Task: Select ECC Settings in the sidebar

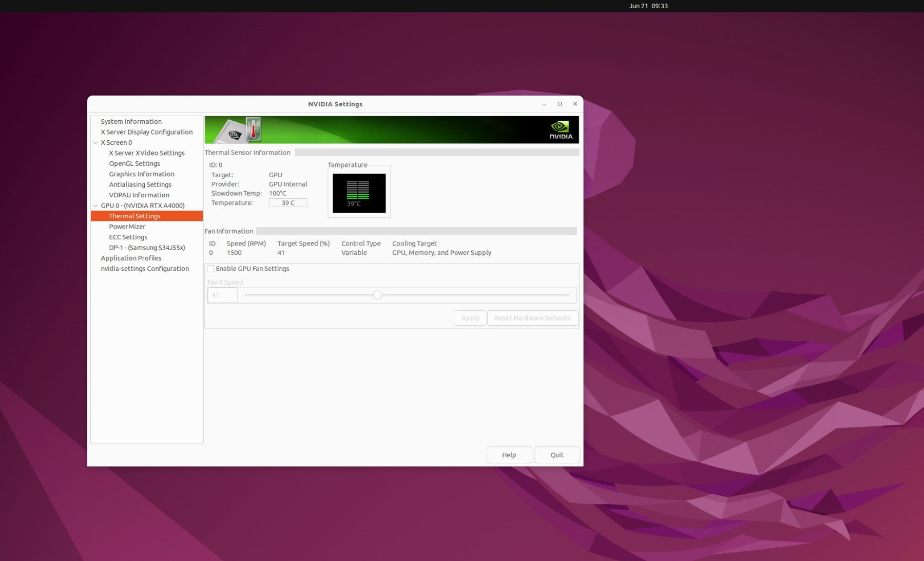Action: tap(128, 237)
